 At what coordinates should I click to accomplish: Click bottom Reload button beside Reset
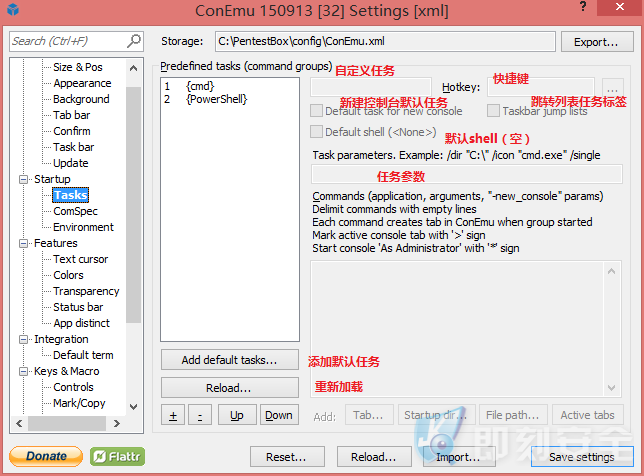(374, 457)
